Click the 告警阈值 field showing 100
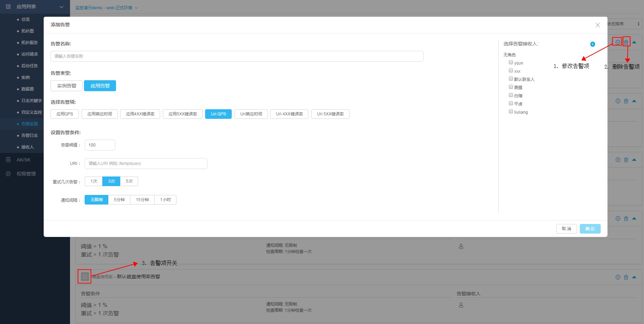 tap(100, 145)
